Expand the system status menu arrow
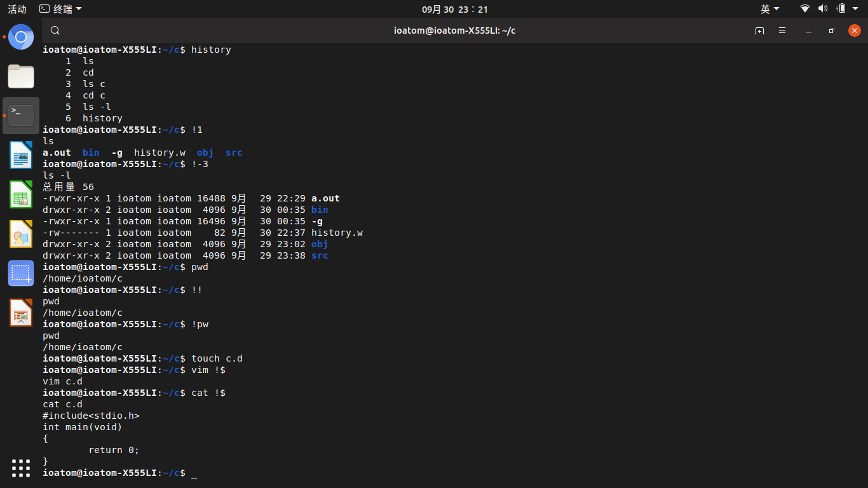This screenshot has width=868, height=488. 858,9
